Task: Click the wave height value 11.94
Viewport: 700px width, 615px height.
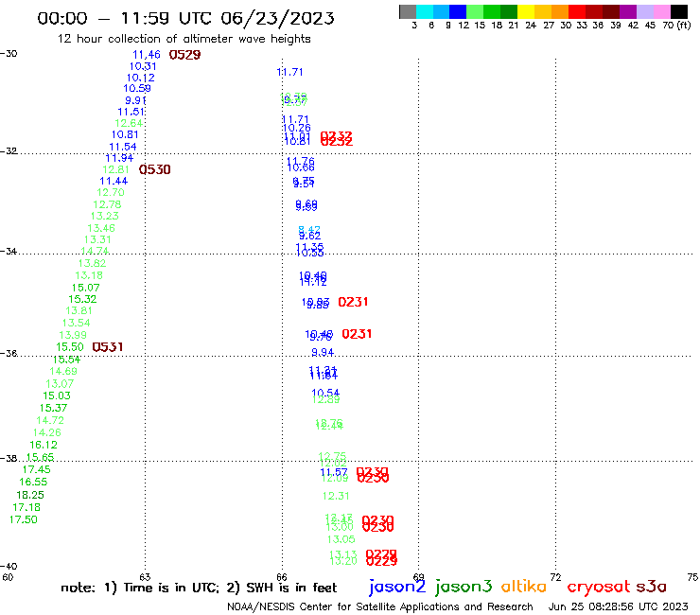Action: coord(119,158)
